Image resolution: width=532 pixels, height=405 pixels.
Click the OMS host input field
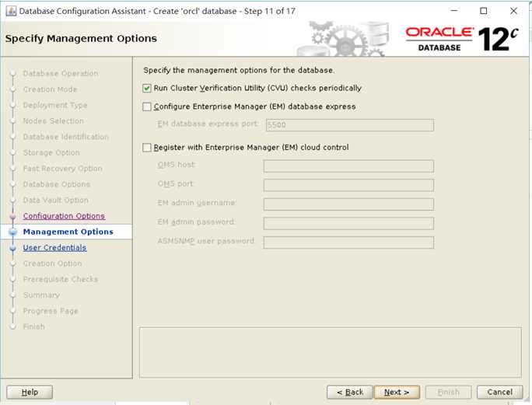click(x=348, y=166)
